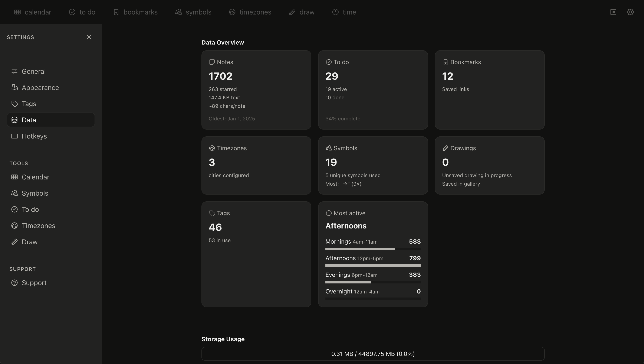Click the Tags card tag icon
Screen dimensions: 644x364
click(212, 213)
